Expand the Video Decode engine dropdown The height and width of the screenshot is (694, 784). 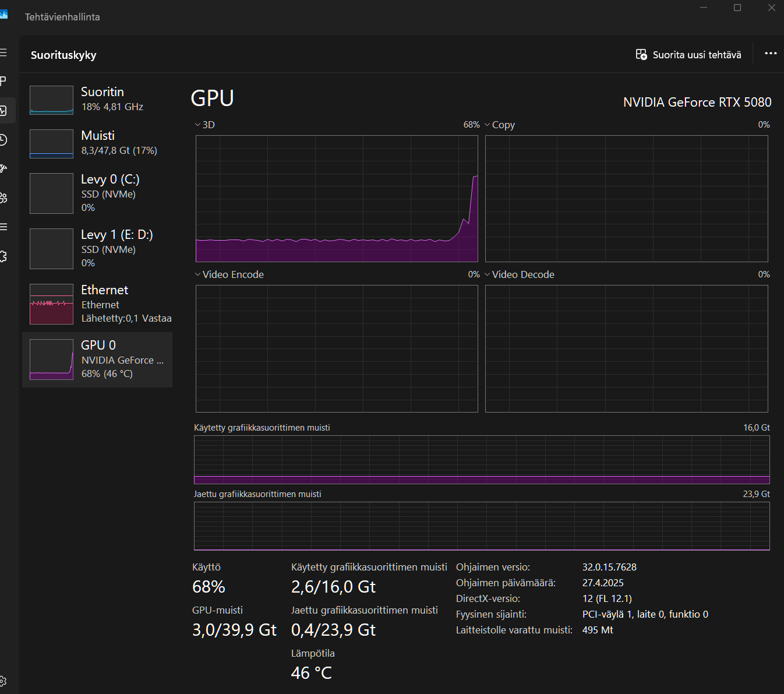coord(488,274)
